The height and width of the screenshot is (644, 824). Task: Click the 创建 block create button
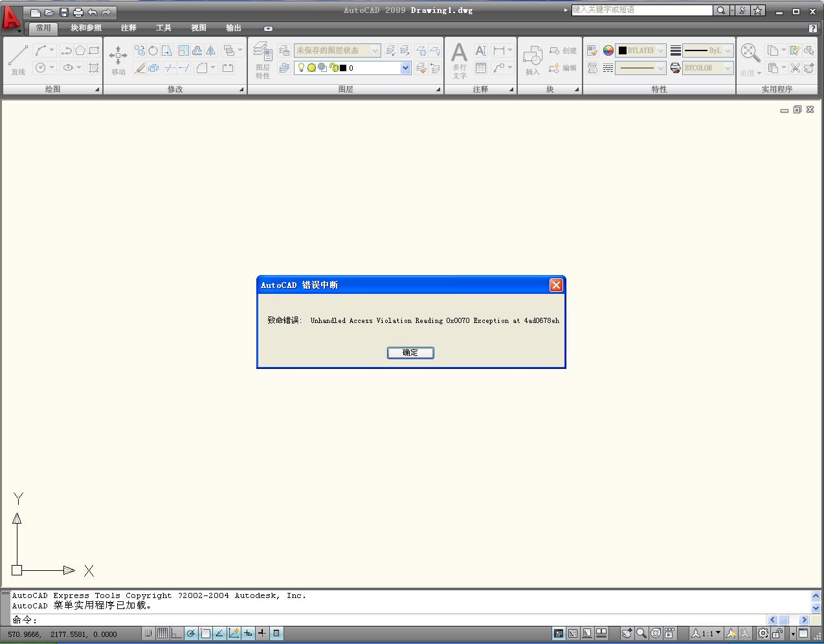coord(562,50)
